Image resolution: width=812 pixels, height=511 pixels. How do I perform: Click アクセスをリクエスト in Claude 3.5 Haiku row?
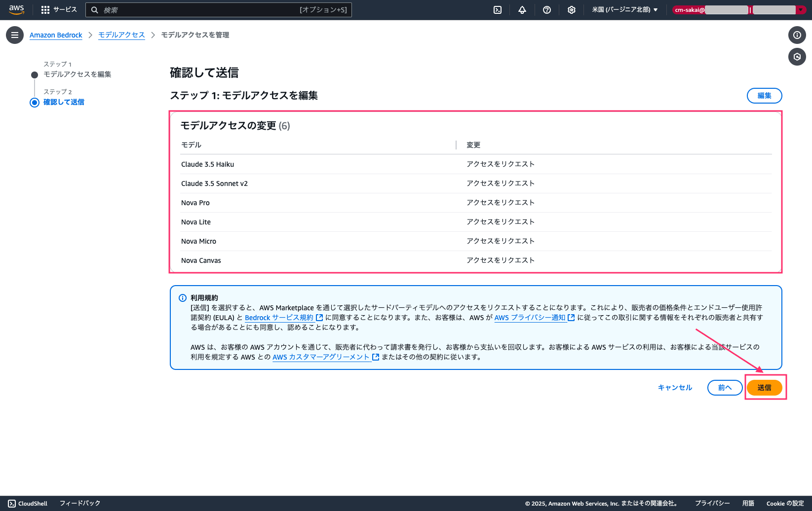tap(501, 164)
